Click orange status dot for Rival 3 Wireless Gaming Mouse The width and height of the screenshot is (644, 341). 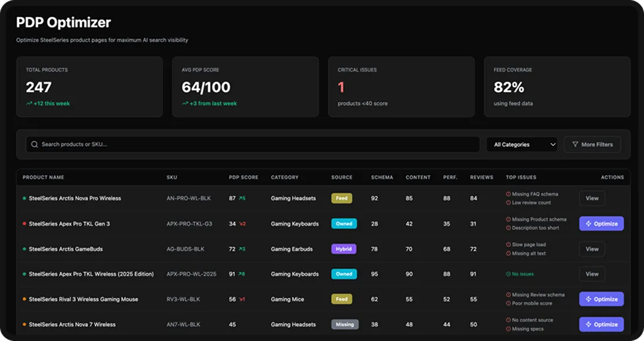click(24, 299)
